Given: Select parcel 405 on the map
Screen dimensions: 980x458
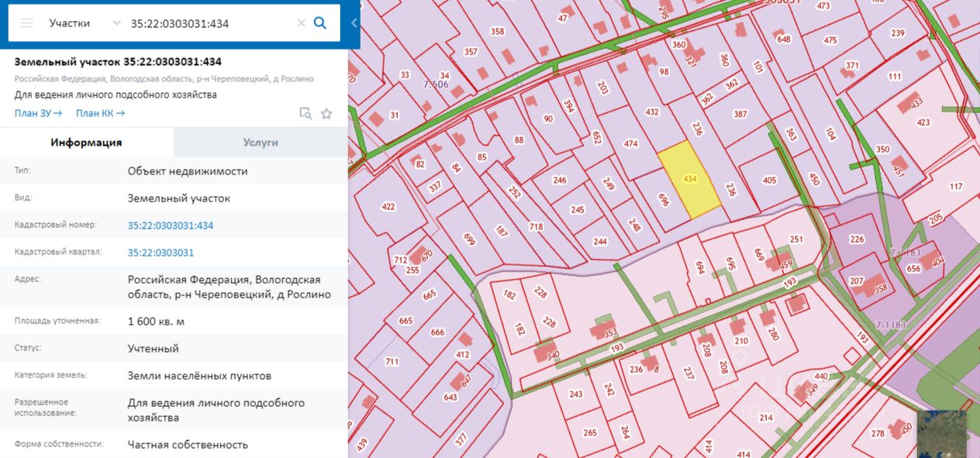Looking at the screenshot, I should (769, 181).
